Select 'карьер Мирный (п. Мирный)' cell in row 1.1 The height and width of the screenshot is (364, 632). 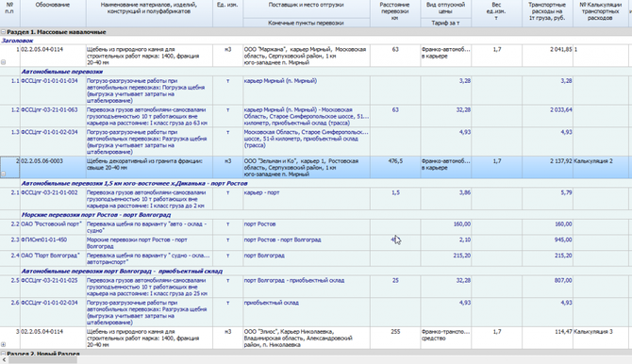307,91
